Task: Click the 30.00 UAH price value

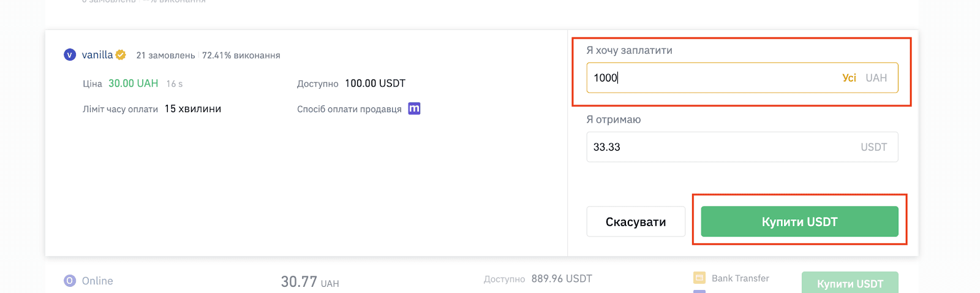Action: (134, 83)
